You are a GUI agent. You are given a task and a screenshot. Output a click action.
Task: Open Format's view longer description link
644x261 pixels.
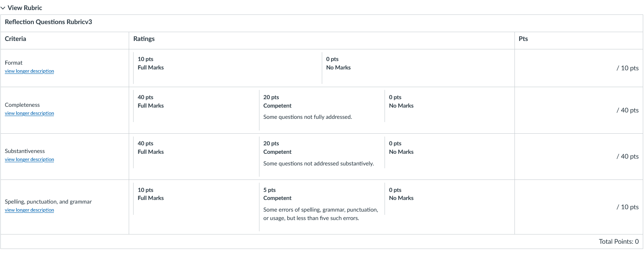(29, 71)
